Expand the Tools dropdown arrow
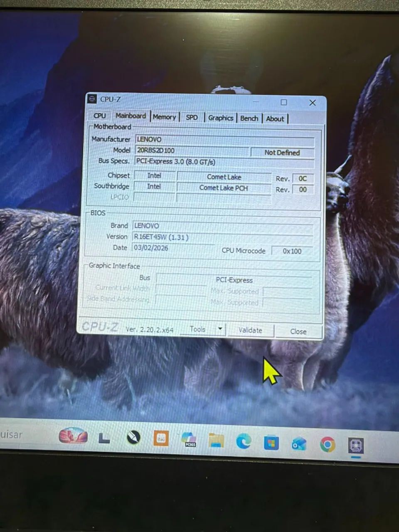The height and width of the screenshot is (532, 399). (220, 329)
